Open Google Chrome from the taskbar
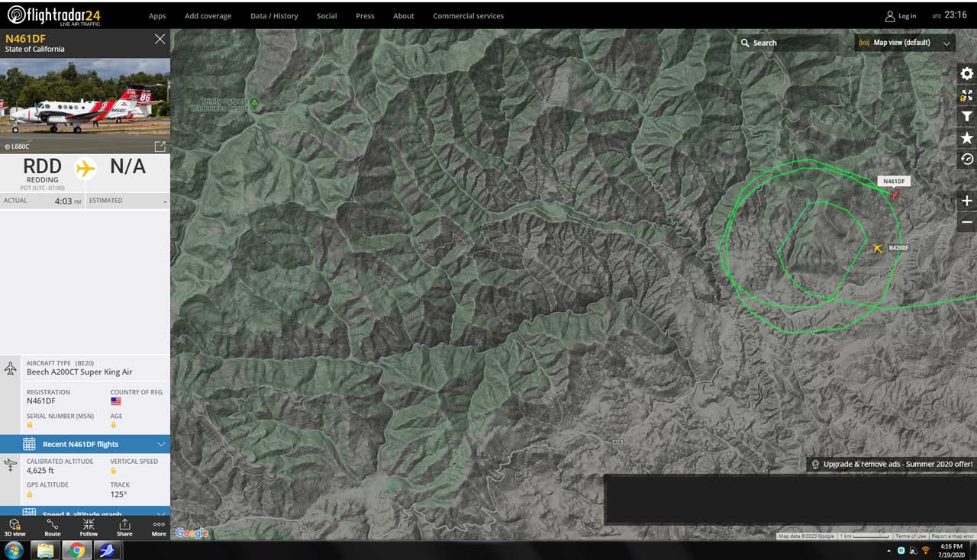Image resolution: width=977 pixels, height=560 pixels. coord(77,550)
